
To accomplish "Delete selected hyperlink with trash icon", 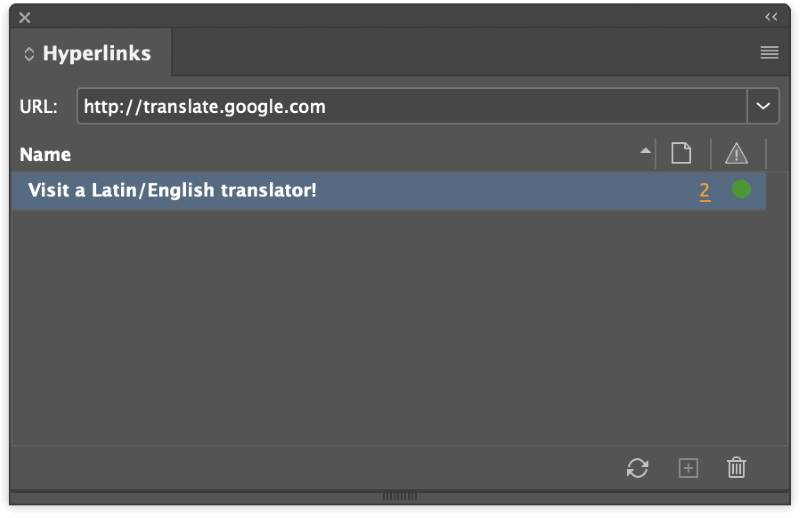I will (736, 467).
